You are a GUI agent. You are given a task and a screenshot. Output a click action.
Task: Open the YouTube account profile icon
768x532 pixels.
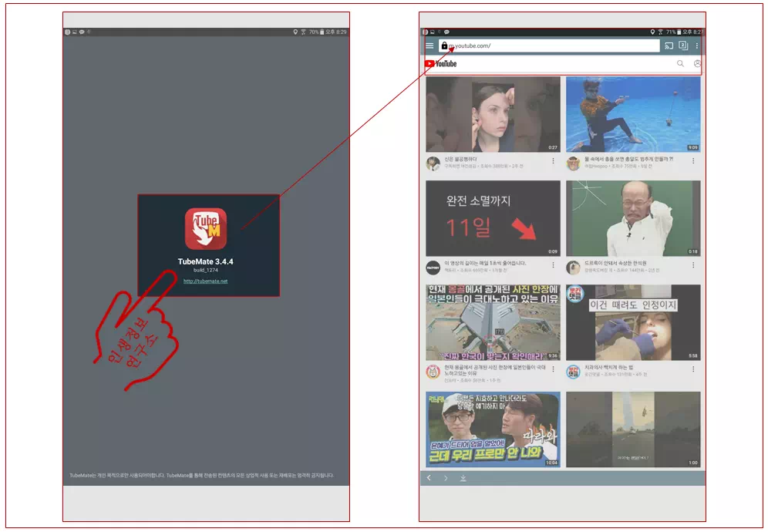pyautogui.click(x=697, y=64)
